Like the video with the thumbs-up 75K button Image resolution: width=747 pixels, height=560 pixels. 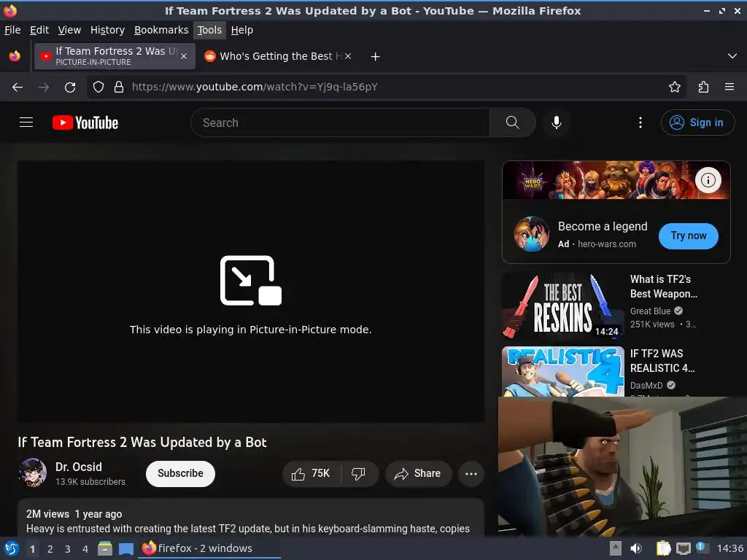311,474
